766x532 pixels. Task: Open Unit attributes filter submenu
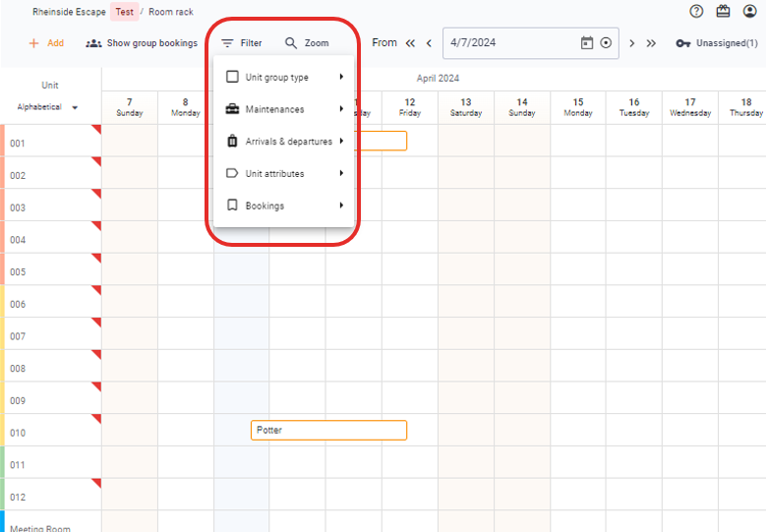coord(283,174)
